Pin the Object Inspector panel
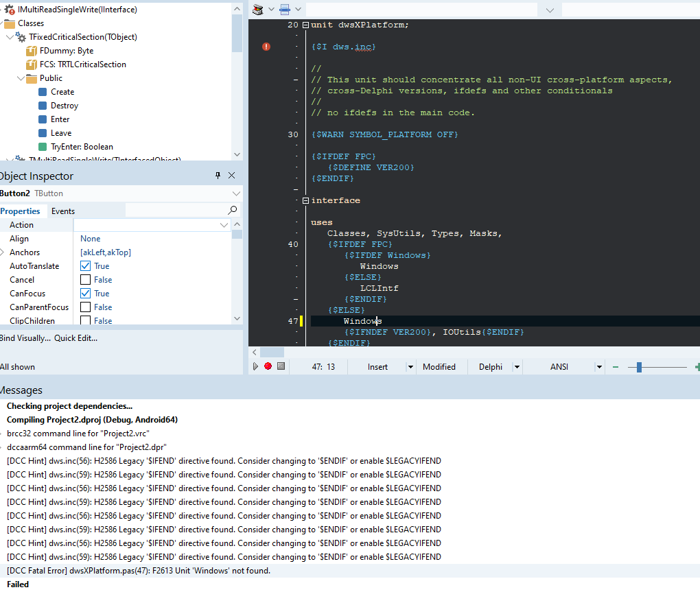 [218, 175]
